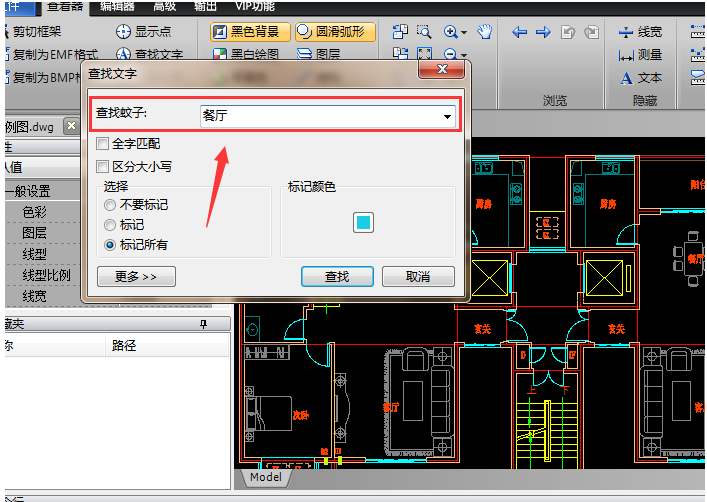Switch to the 编辑器 ribbon tab
This screenshot has height=502, width=707.
point(116,6)
